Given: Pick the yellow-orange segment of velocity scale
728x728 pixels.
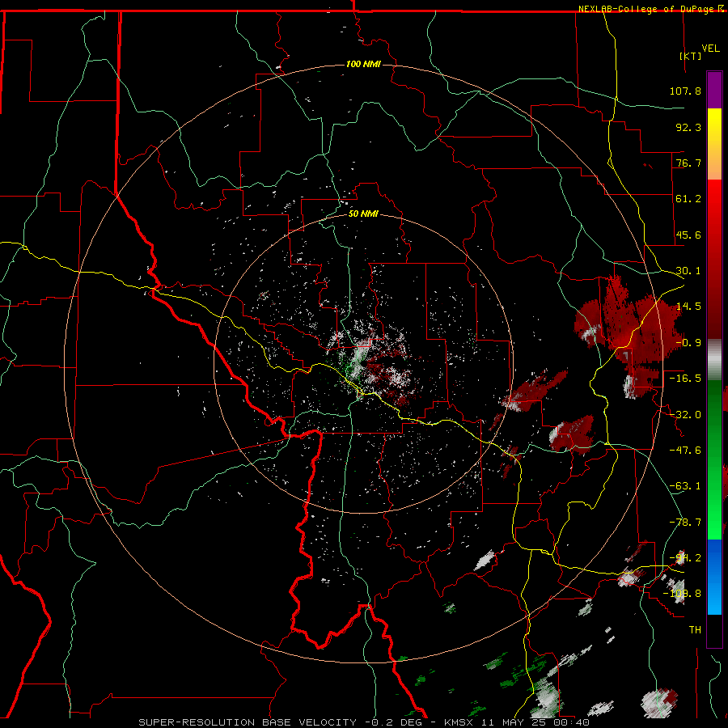Looking at the screenshot, I should 714,144.
